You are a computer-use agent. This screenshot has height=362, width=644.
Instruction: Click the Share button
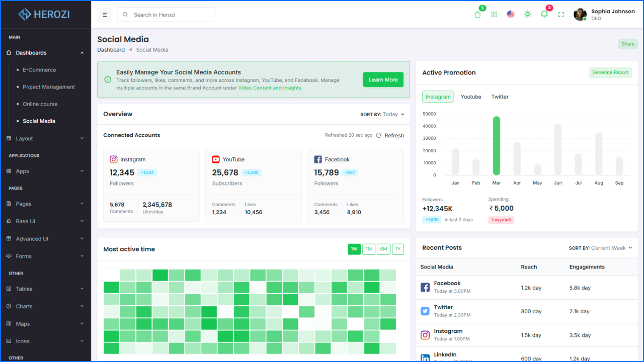click(x=628, y=44)
